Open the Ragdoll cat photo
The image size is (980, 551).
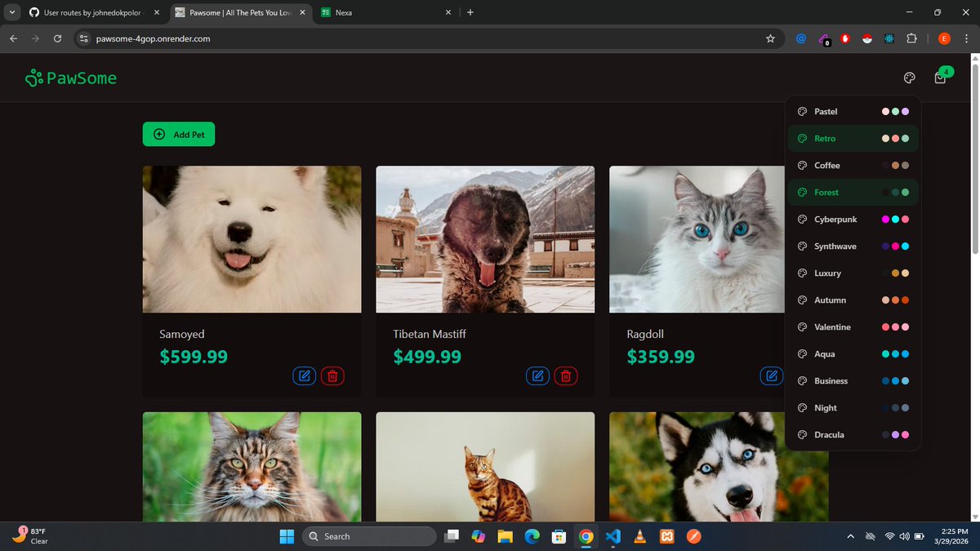pos(697,239)
